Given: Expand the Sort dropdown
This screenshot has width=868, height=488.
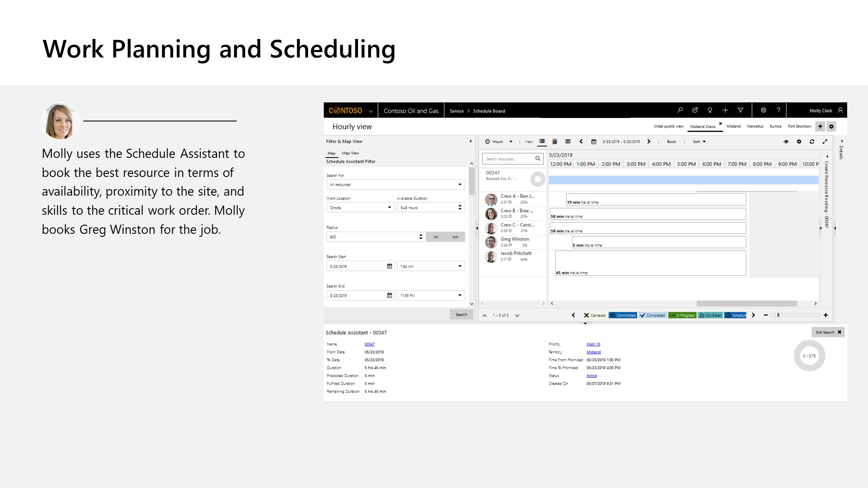Looking at the screenshot, I should click(x=699, y=141).
